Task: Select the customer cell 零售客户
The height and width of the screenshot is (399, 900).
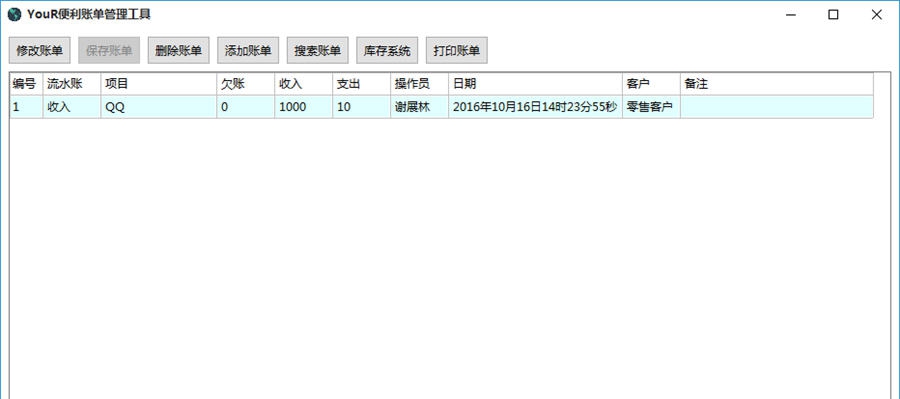Action: tap(651, 107)
